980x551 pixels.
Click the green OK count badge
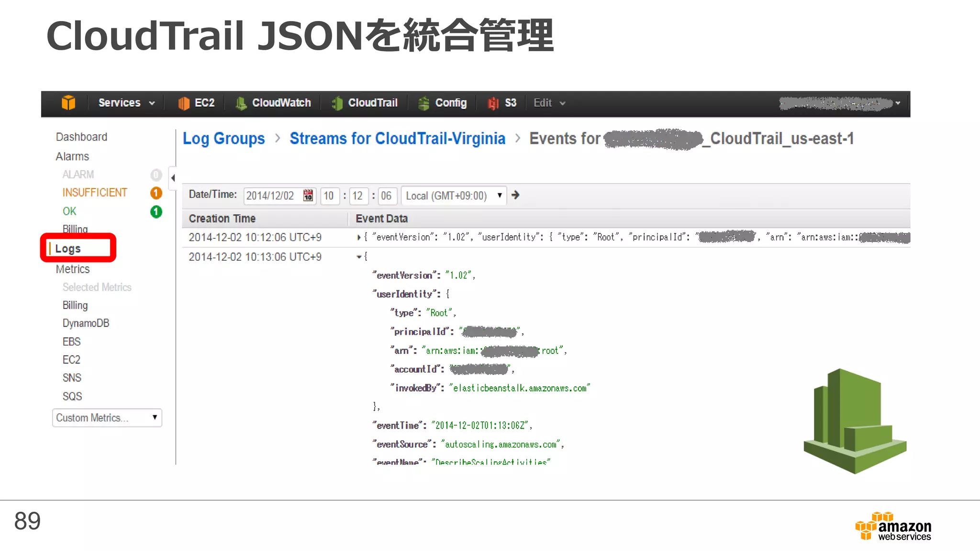click(x=156, y=211)
